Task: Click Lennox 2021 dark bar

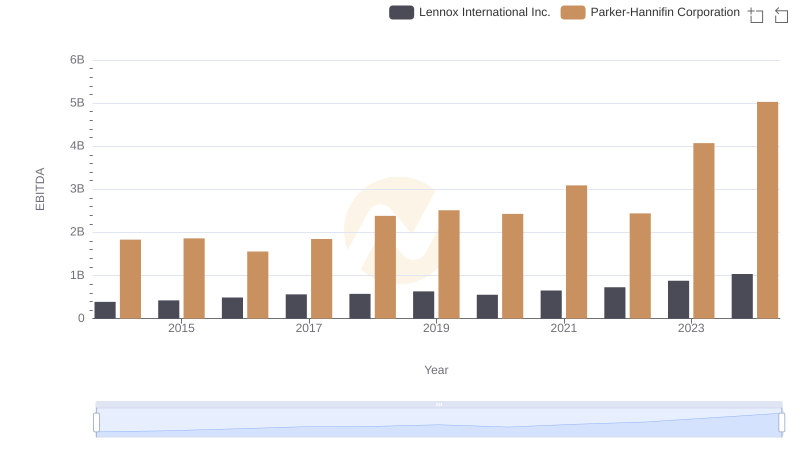Action: point(551,304)
